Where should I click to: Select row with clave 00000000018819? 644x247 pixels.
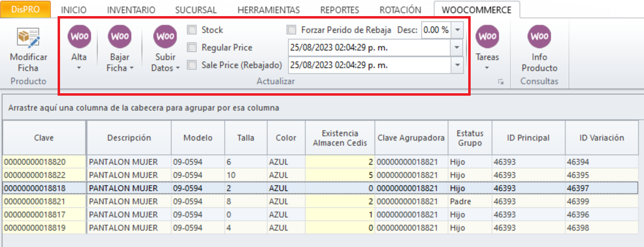click(320, 227)
